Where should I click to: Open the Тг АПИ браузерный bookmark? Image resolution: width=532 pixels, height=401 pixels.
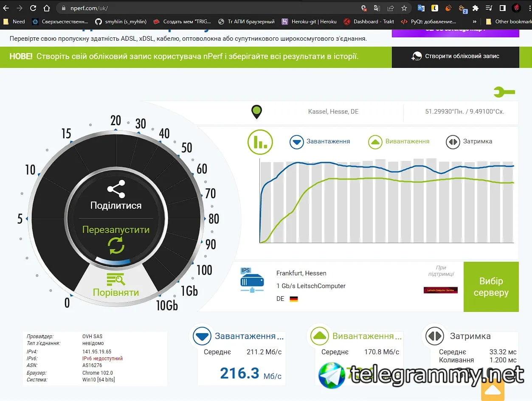(246, 21)
